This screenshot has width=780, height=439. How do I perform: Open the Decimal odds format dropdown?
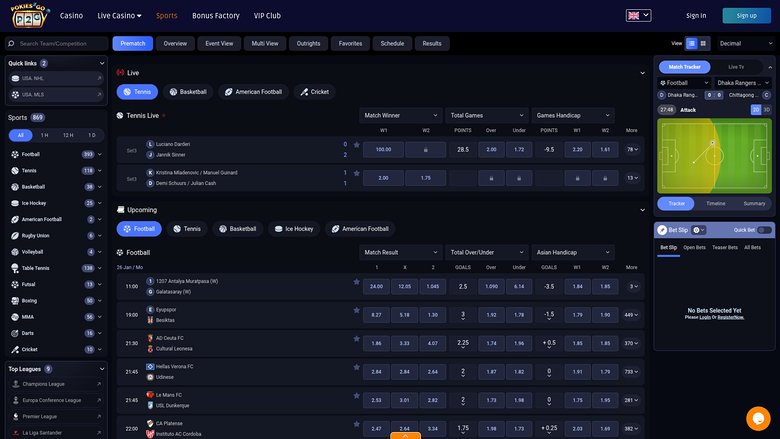[x=746, y=44]
